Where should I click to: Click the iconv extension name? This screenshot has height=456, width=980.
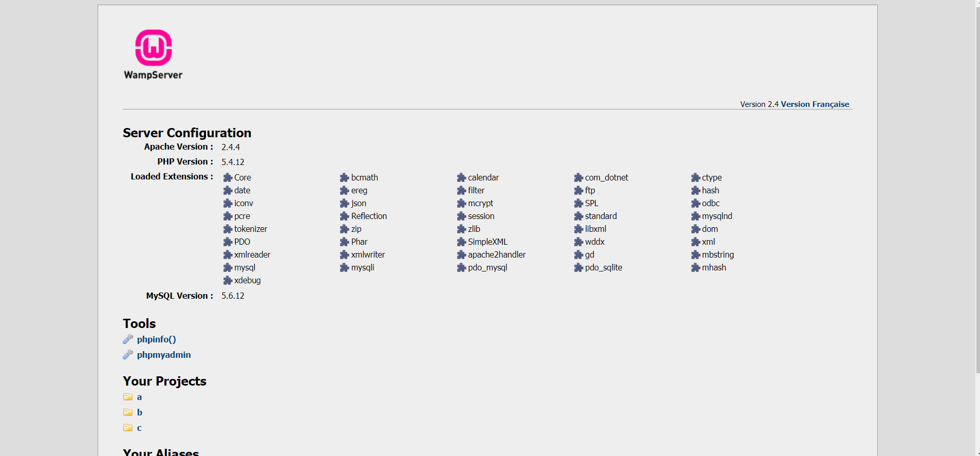(243, 203)
